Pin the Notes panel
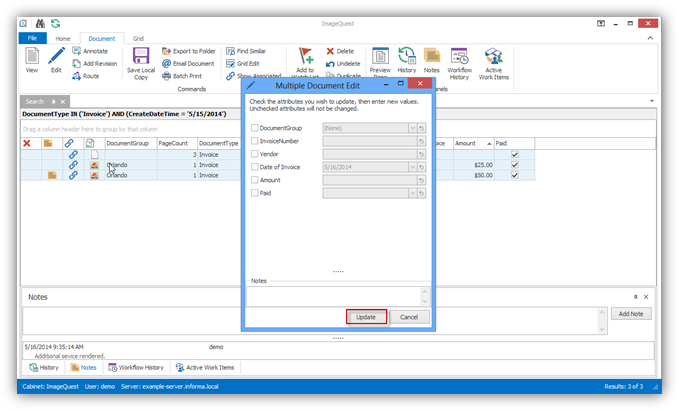 point(636,297)
